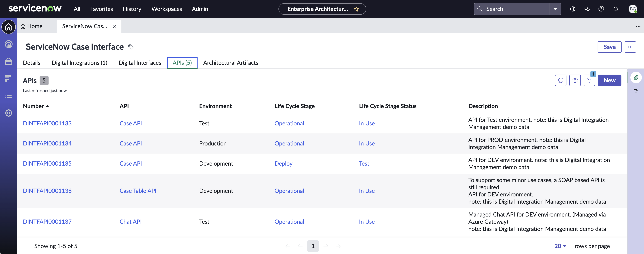Image resolution: width=644 pixels, height=254 pixels.
Task: Open record DINTFAPI0001135
Action: pyautogui.click(x=47, y=164)
